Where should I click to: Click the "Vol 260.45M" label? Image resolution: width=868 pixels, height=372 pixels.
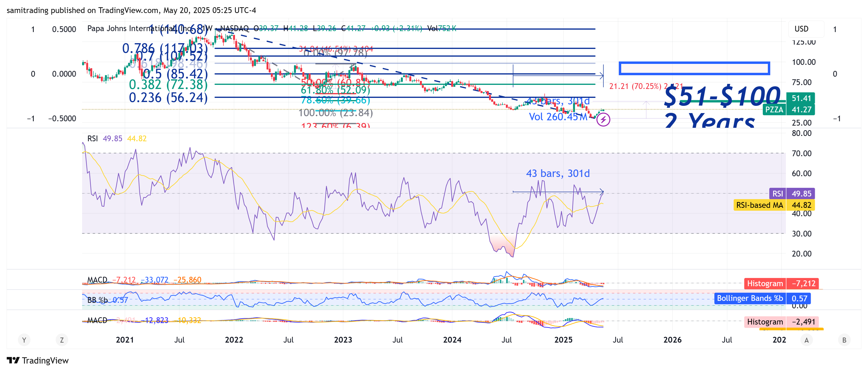[x=558, y=117]
